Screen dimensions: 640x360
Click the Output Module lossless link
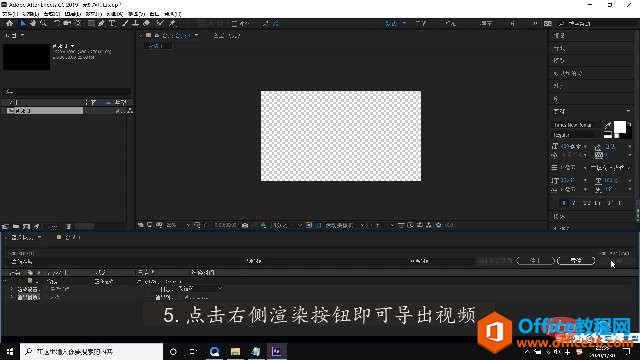[55, 298]
